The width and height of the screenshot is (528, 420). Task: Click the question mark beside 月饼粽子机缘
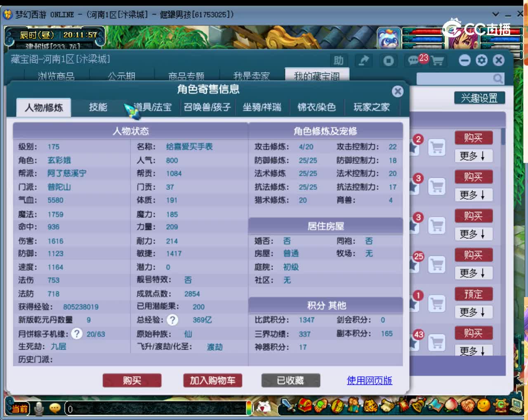[76, 333]
